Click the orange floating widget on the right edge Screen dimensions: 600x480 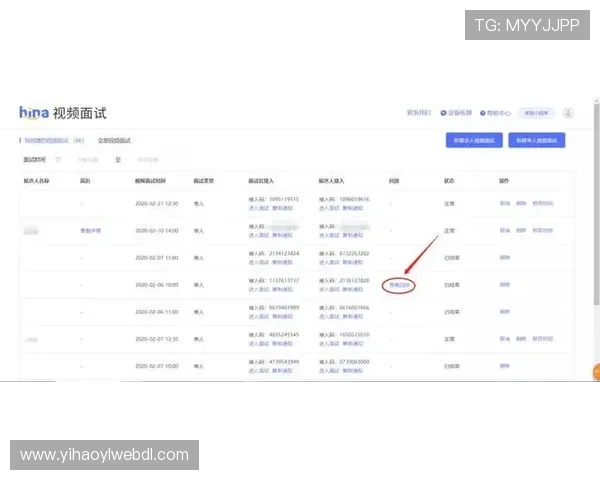(x=596, y=372)
